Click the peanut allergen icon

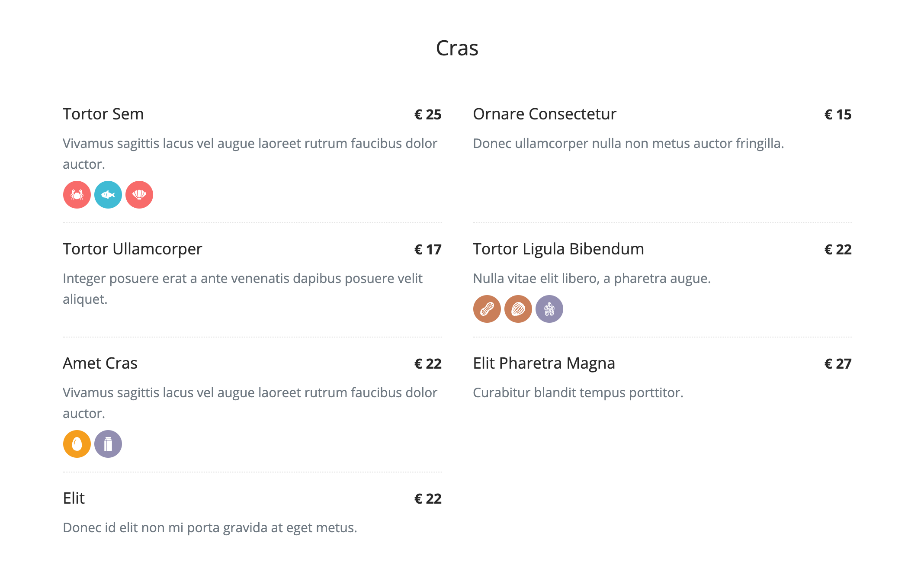[x=487, y=309]
